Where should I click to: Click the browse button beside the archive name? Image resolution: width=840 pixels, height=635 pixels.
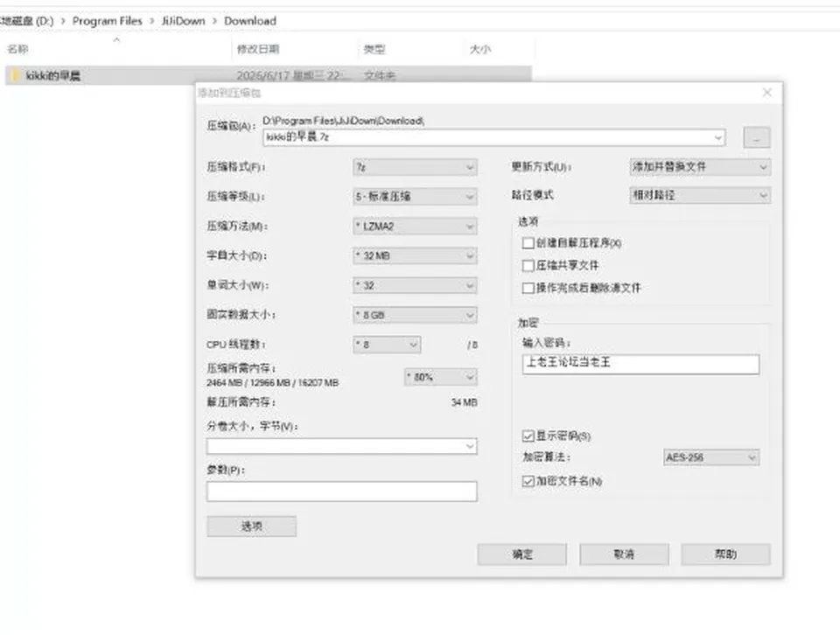pyautogui.click(x=756, y=137)
